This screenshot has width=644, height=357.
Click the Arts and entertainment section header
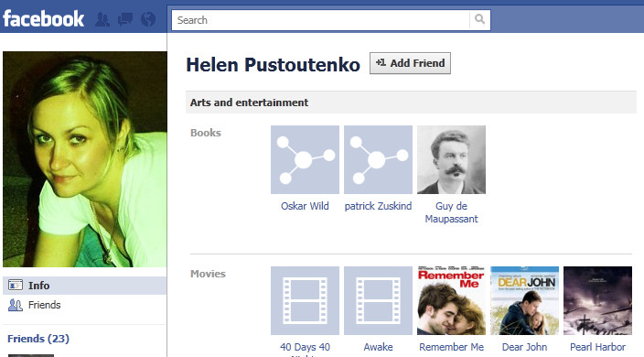[411, 103]
